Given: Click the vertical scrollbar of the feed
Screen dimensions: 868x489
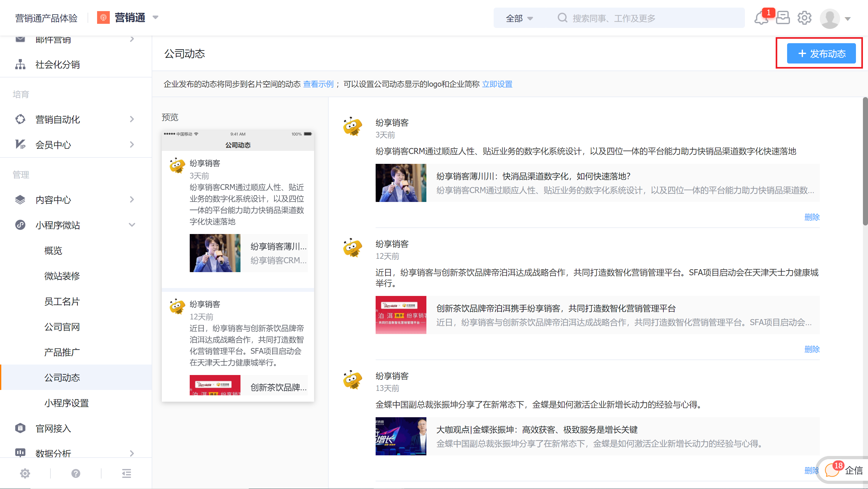Looking at the screenshot, I should point(865,161).
